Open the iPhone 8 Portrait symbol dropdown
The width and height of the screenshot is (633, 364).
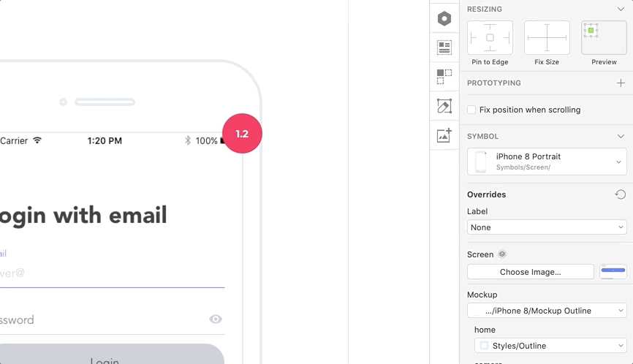(547, 162)
